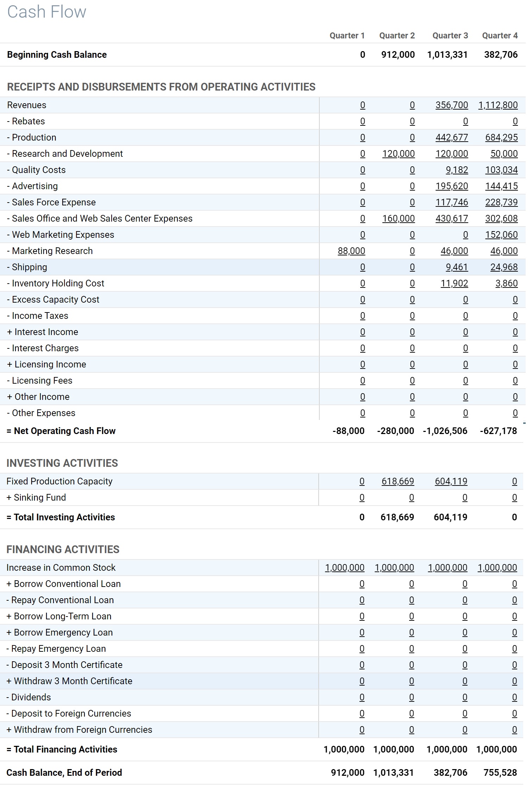Select the Total Investing Activities label
This screenshot has height=786, width=532.
pyautogui.click(x=61, y=517)
